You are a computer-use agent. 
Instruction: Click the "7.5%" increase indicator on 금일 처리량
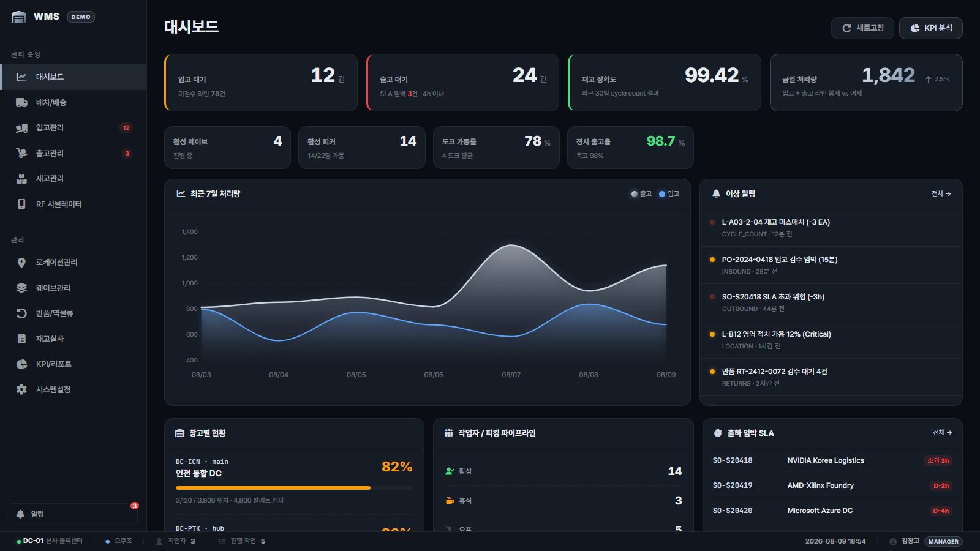(x=937, y=79)
